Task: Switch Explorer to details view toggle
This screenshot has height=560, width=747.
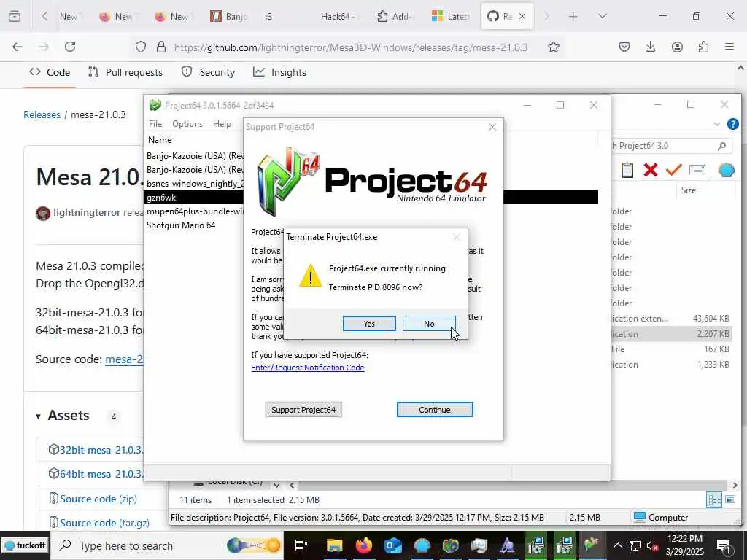Action: click(714, 499)
